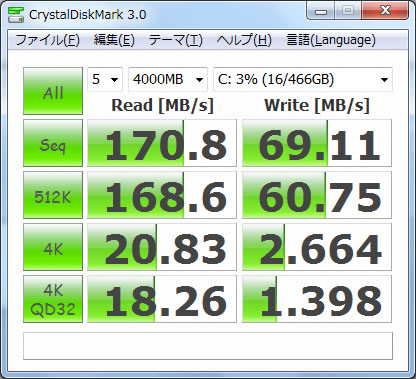Open the 編集(E) menu
The height and width of the screenshot is (379, 416).
click(x=114, y=40)
